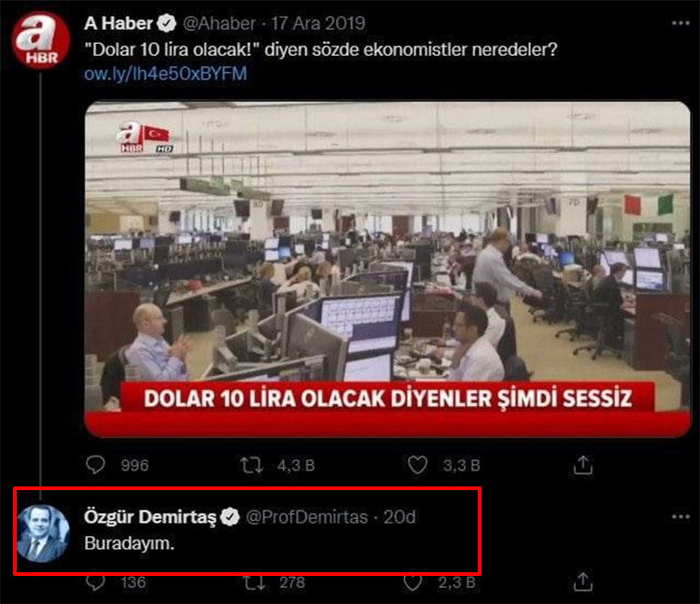The height and width of the screenshot is (604, 700).
Task: Share the A Haber tweet
Action: pyautogui.click(x=583, y=465)
